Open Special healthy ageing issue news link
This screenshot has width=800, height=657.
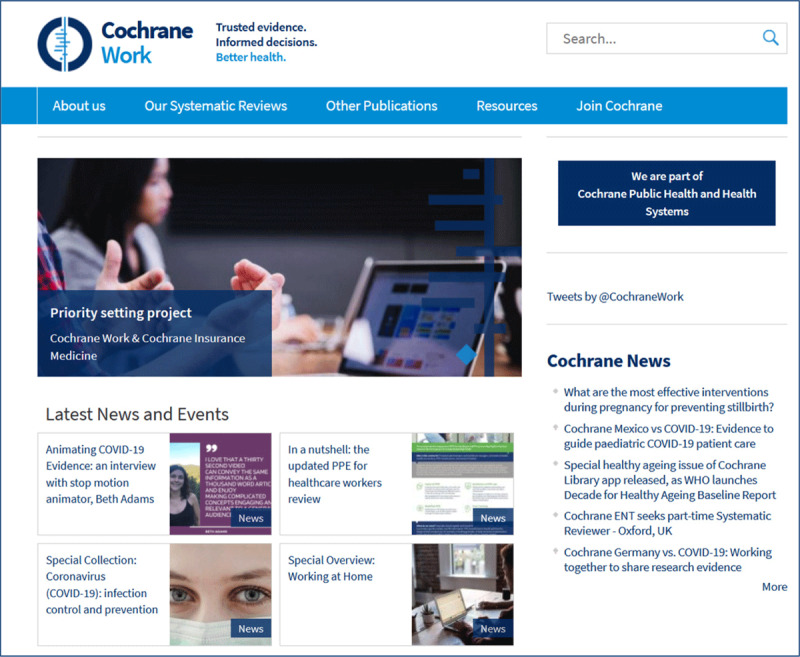tap(670, 480)
